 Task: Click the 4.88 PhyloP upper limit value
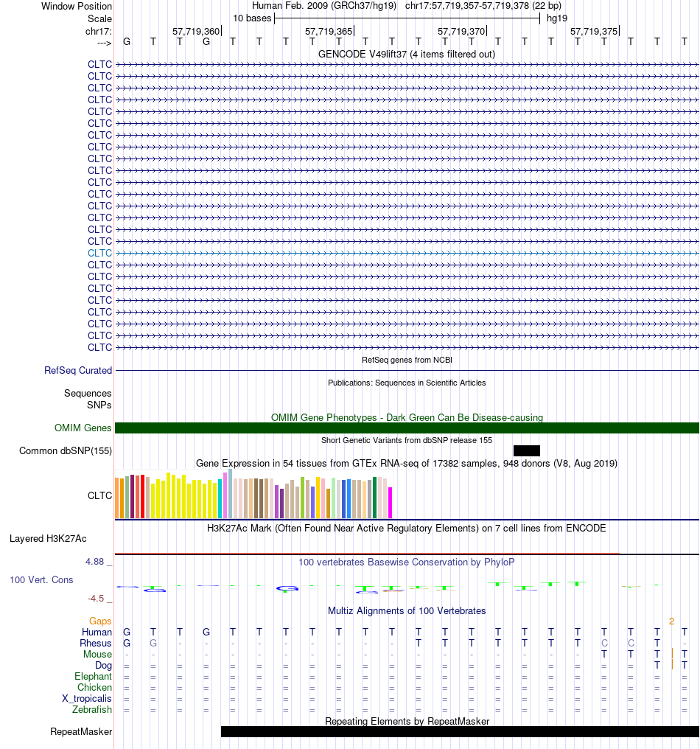tap(94, 561)
